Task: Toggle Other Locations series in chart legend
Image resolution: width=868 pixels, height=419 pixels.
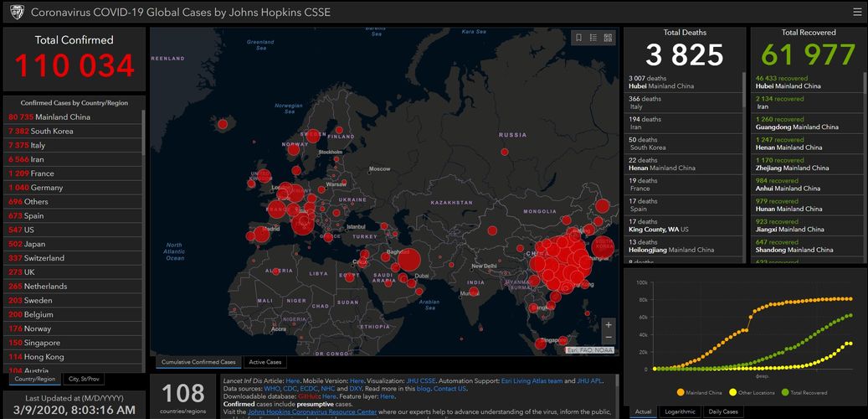Action: 752,392
